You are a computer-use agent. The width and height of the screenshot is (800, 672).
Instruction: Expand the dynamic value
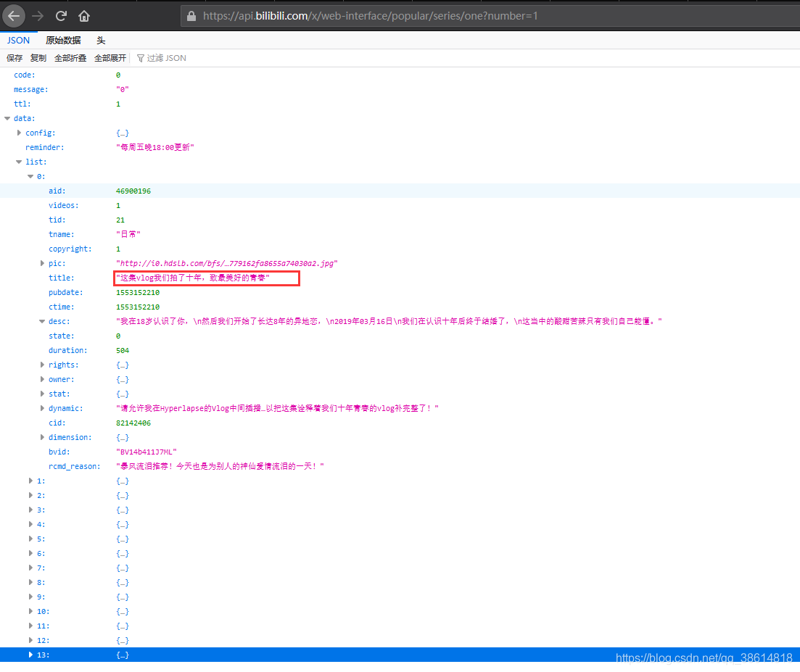pos(42,408)
